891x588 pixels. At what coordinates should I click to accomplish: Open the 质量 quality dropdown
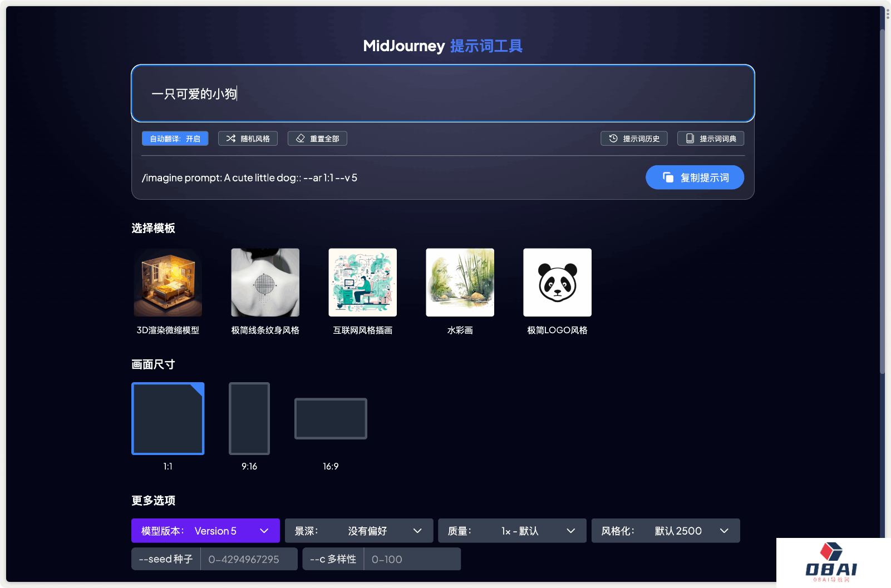[x=511, y=530]
